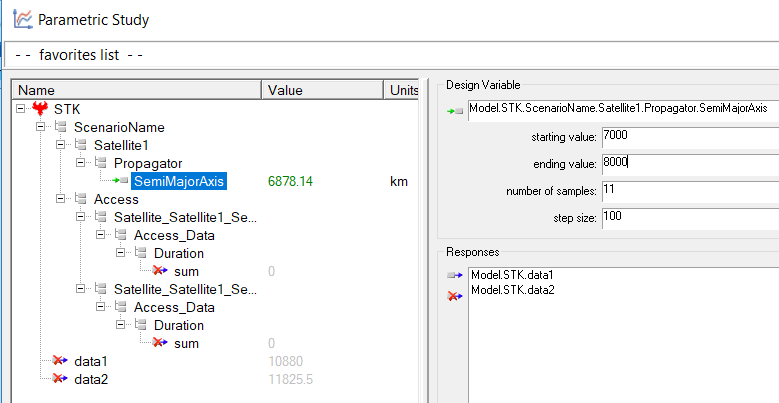Select the SemiMajorAxis tree item
779x403 pixels.
point(179,181)
